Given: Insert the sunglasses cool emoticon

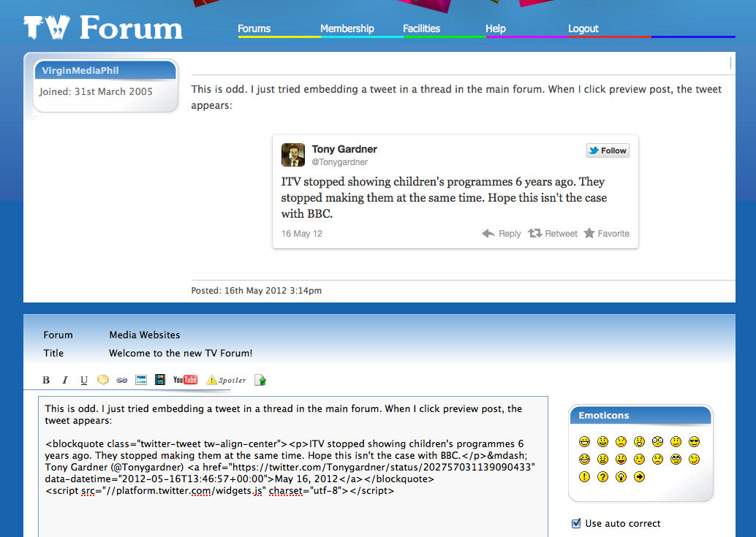Looking at the screenshot, I should tap(695, 441).
